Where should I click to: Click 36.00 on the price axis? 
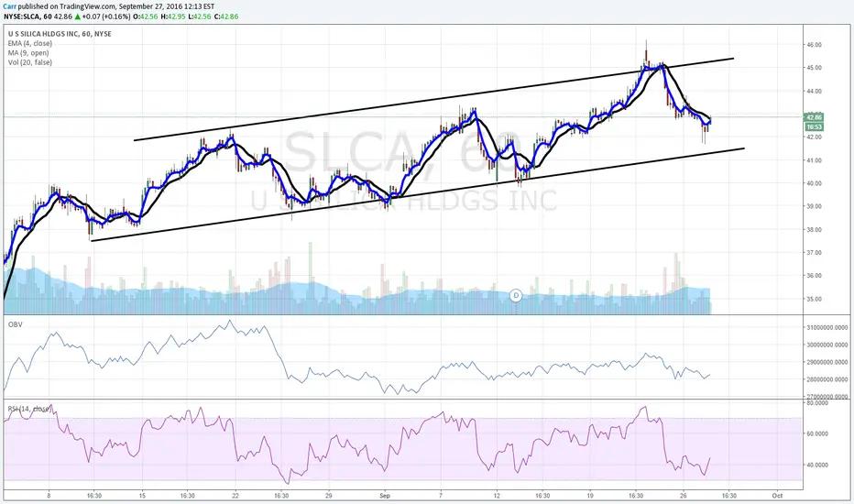click(815, 276)
